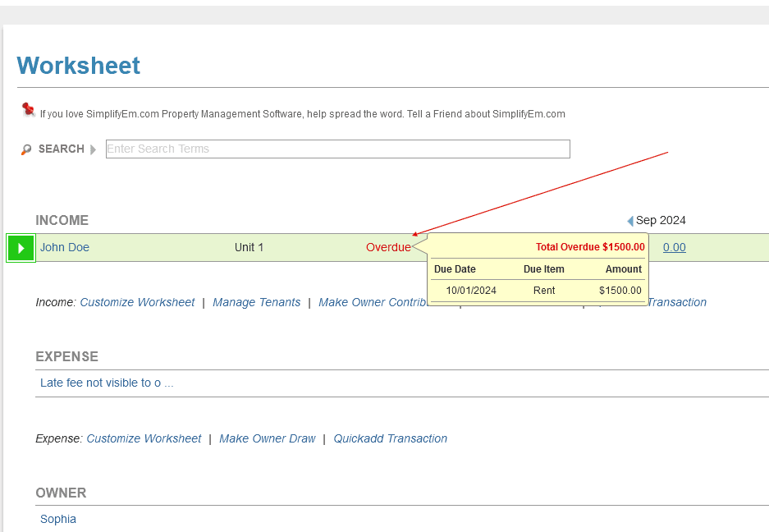Focus the Enter Search Terms field
The width and height of the screenshot is (769, 532).
(337, 149)
